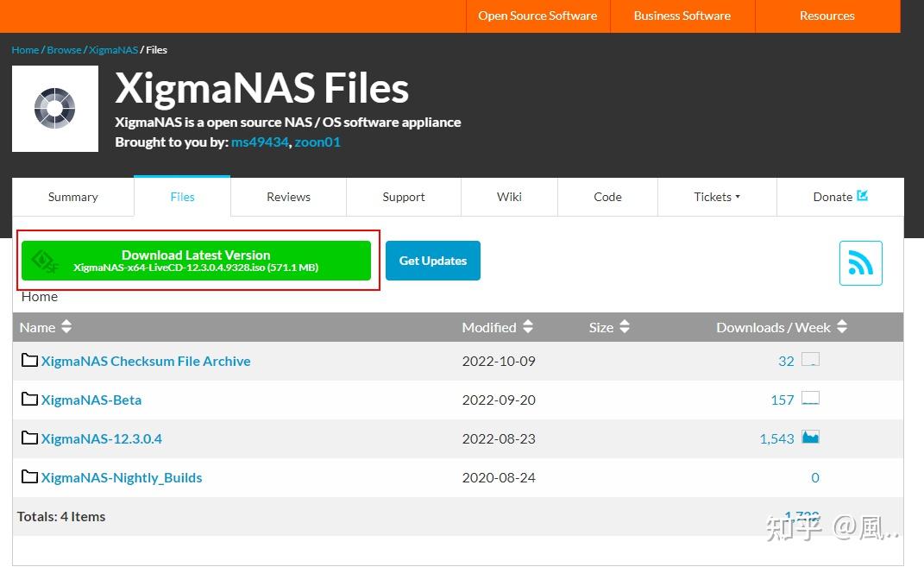Click the Get Updates button
The width and height of the screenshot is (924, 567).
[432, 260]
